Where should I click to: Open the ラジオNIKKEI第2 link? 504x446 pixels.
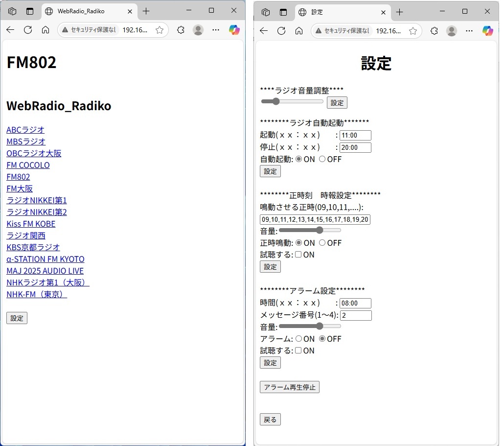[37, 212]
